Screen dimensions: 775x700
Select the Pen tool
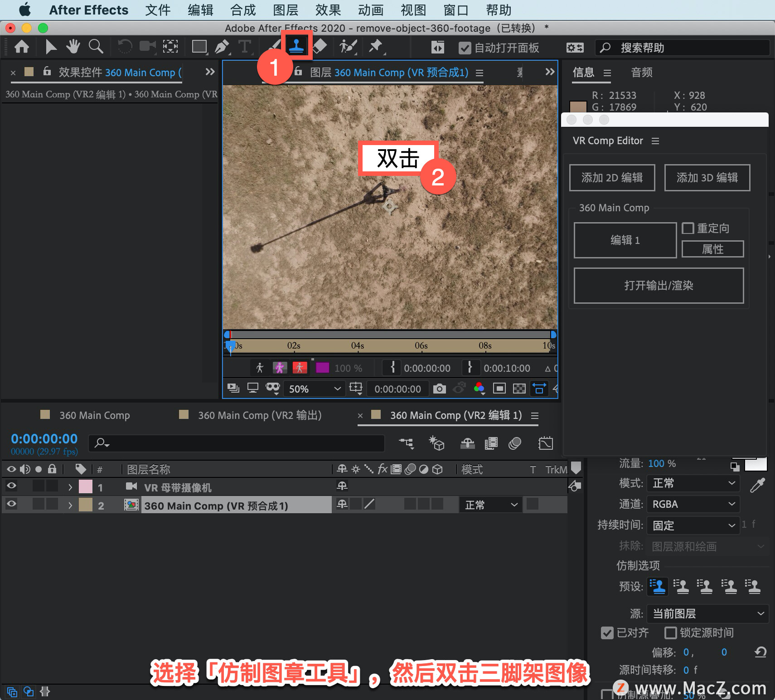pyautogui.click(x=222, y=47)
